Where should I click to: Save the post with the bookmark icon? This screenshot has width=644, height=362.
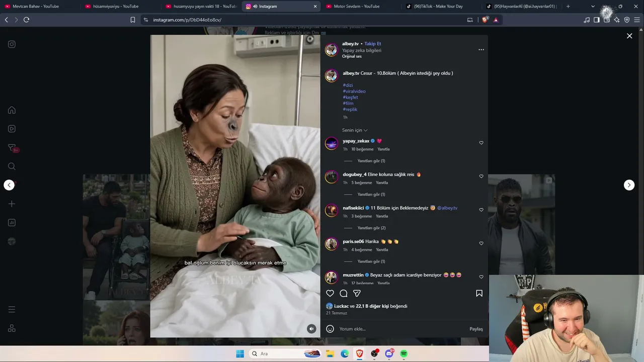479,293
